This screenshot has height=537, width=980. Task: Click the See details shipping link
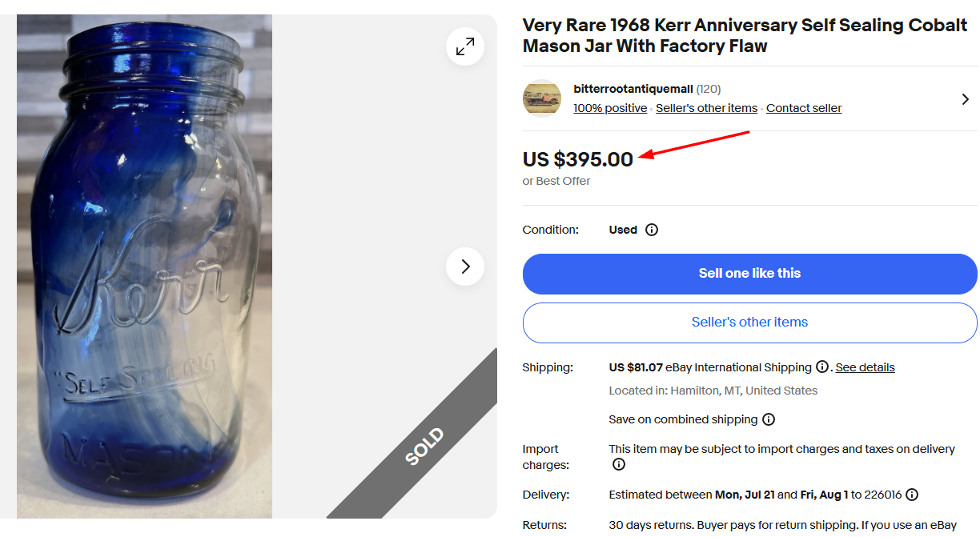pos(865,367)
